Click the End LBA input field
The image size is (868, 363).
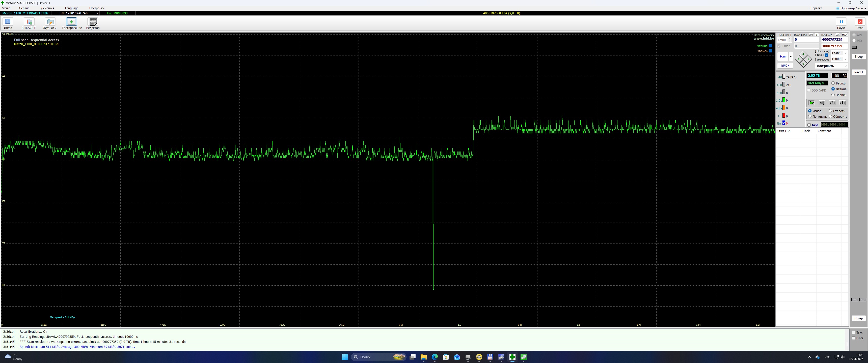(834, 40)
